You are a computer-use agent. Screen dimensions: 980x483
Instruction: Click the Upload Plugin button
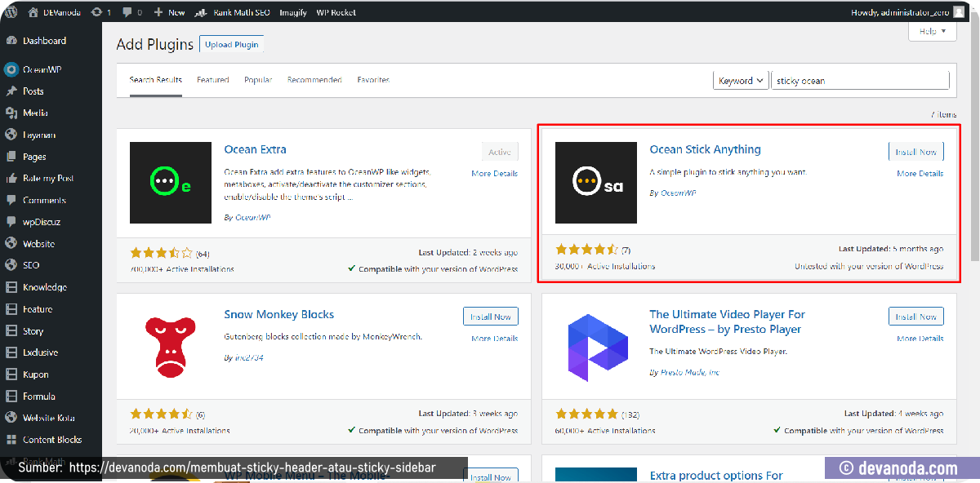[x=232, y=45]
